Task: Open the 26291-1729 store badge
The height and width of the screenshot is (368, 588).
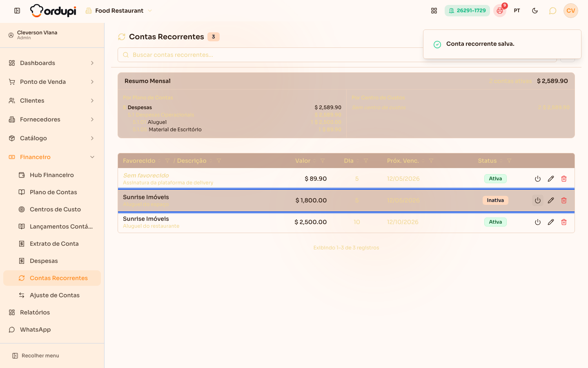Action: click(x=467, y=11)
